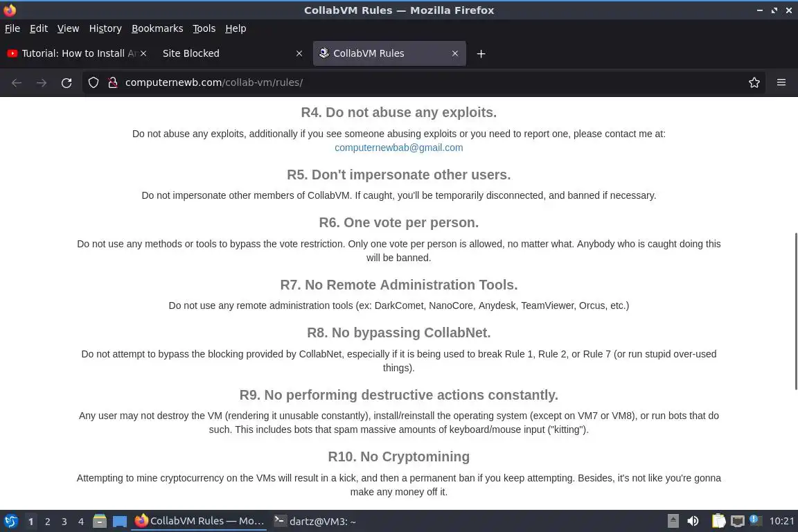The image size is (798, 532).
Task: Open a new tab with the plus button
Action: (481, 53)
